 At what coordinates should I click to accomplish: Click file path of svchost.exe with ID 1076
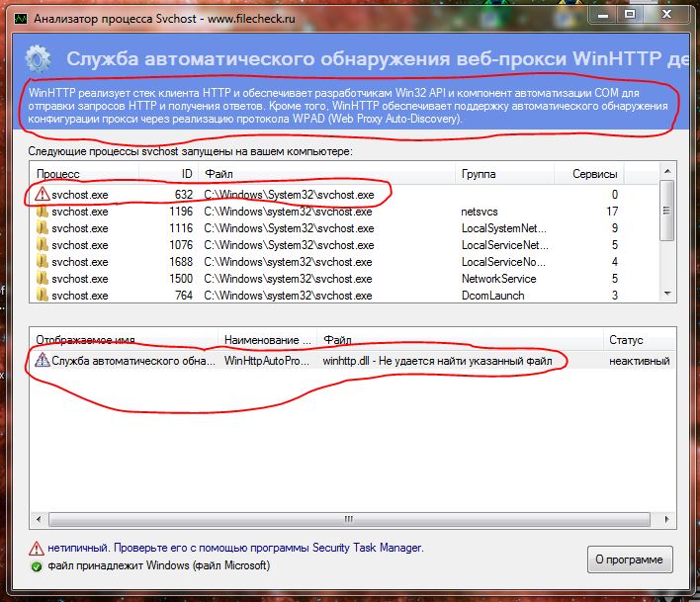[x=289, y=245]
